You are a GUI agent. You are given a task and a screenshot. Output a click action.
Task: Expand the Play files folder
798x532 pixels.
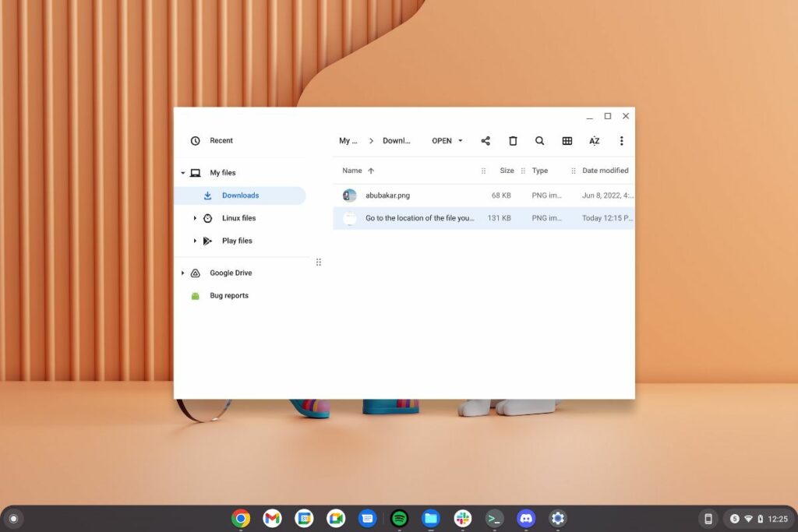[x=195, y=241]
